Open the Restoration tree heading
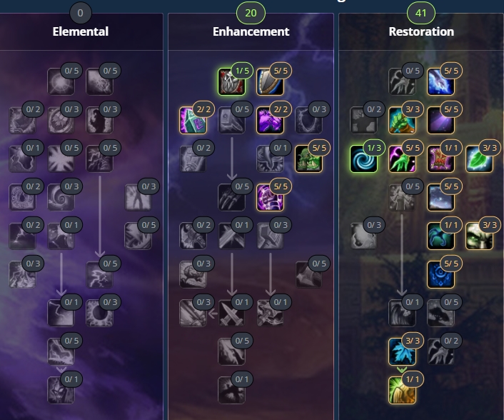This screenshot has width=504, height=420. click(x=421, y=31)
